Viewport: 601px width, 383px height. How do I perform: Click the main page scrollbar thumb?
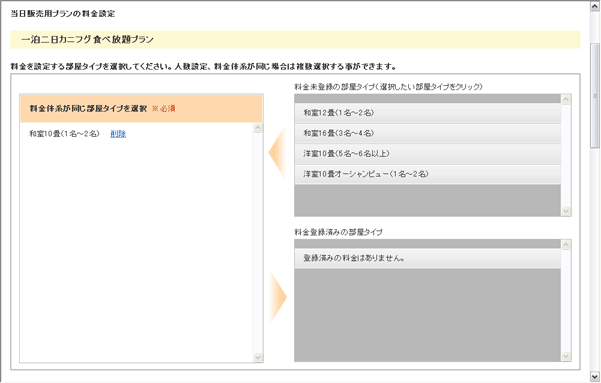tap(595, 95)
